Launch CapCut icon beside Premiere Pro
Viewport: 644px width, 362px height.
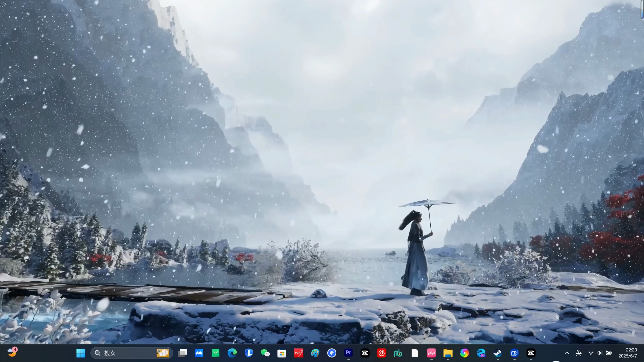pyautogui.click(x=365, y=353)
